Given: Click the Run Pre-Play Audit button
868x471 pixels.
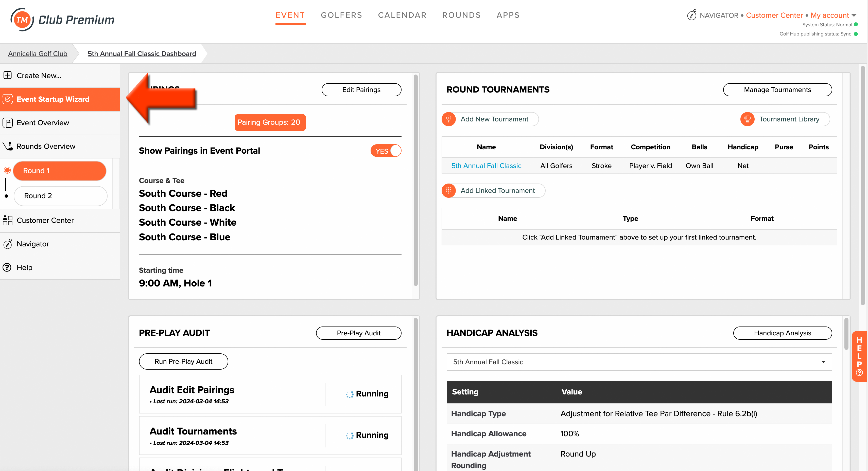Looking at the screenshot, I should tap(183, 361).
